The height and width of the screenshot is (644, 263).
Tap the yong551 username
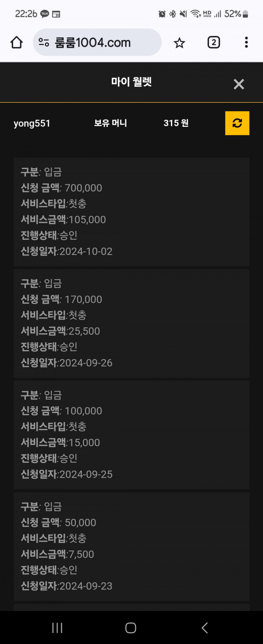point(32,123)
